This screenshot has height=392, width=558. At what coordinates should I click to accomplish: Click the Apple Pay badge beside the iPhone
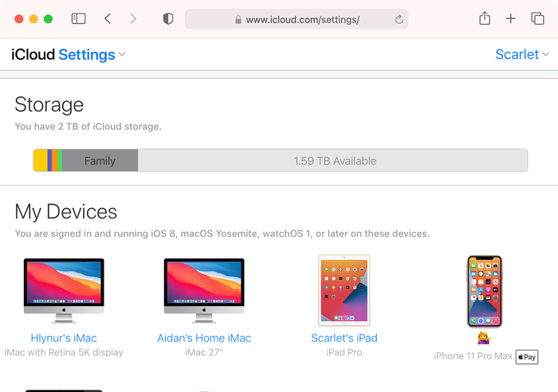click(x=527, y=357)
